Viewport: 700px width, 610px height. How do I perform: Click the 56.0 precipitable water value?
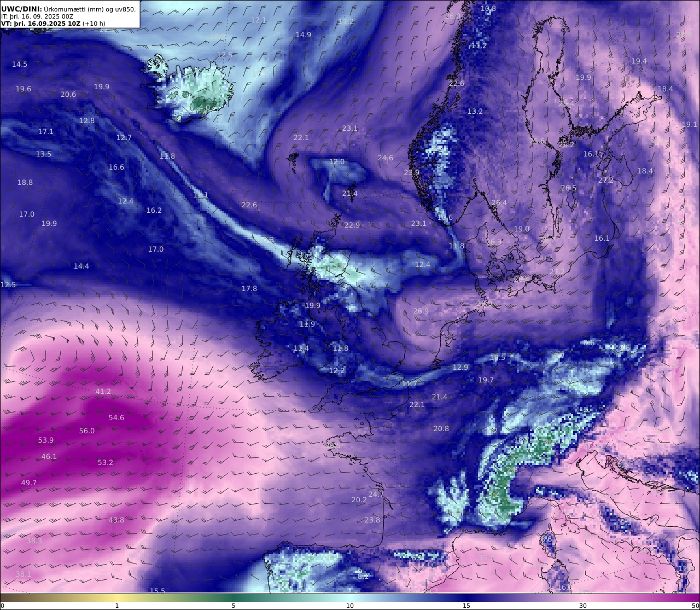pos(87,431)
